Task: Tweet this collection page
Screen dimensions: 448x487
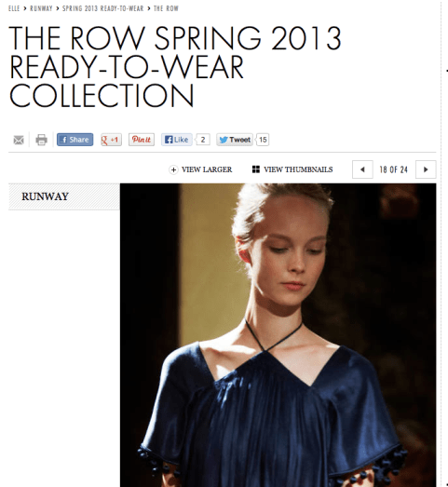Action: click(235, 140)
